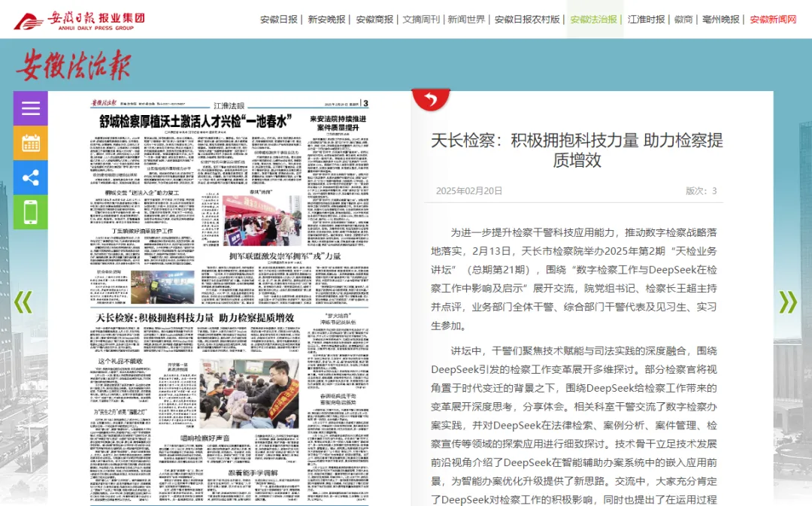Image resolution: width=812 pixels, height=506 pixels.
Task: Select article 这个礼品不能收 on the page
Action: [x=120, y=361]
